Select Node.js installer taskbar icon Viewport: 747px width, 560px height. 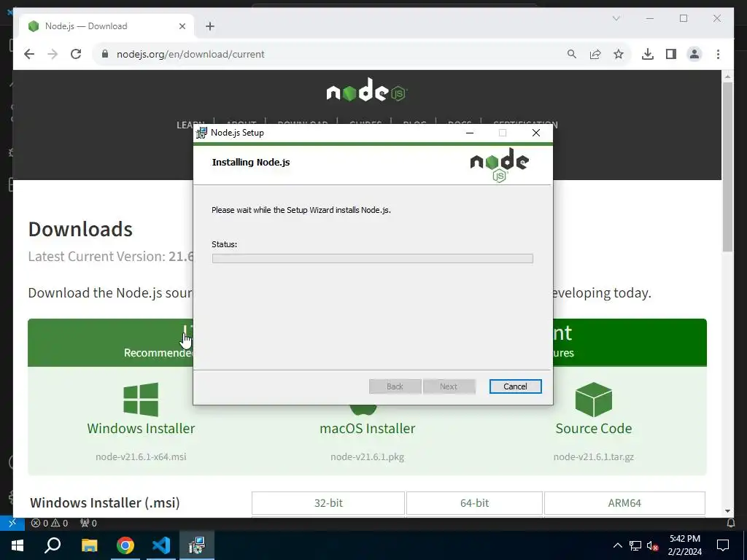(197, 545)
